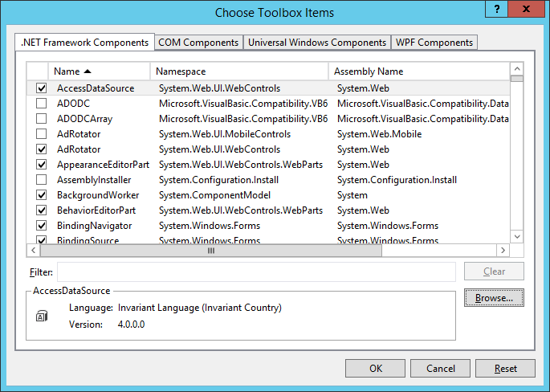
Task: Click the vertical scrollbar down arrow
Action: pos(517,236)
